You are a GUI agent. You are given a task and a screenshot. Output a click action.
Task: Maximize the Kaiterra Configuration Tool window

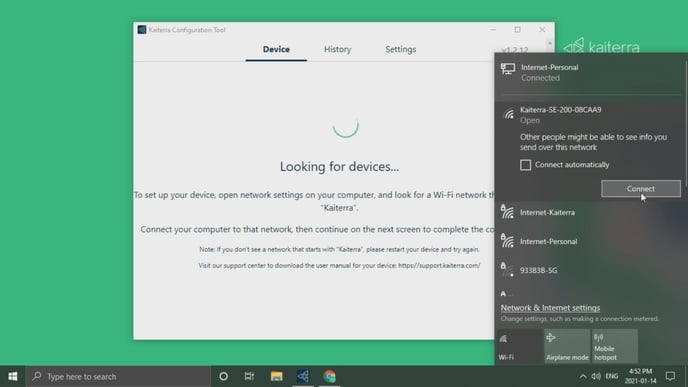[518, 30]
